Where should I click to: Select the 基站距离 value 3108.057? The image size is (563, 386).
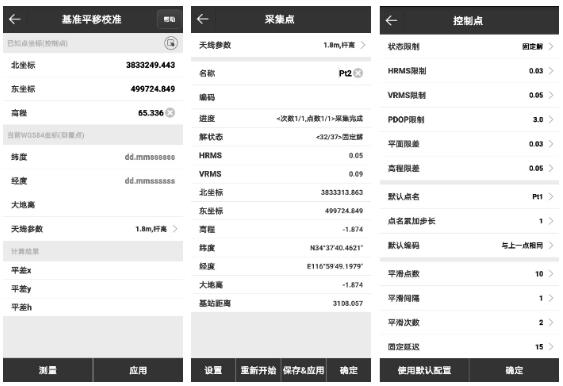[348, 303]
